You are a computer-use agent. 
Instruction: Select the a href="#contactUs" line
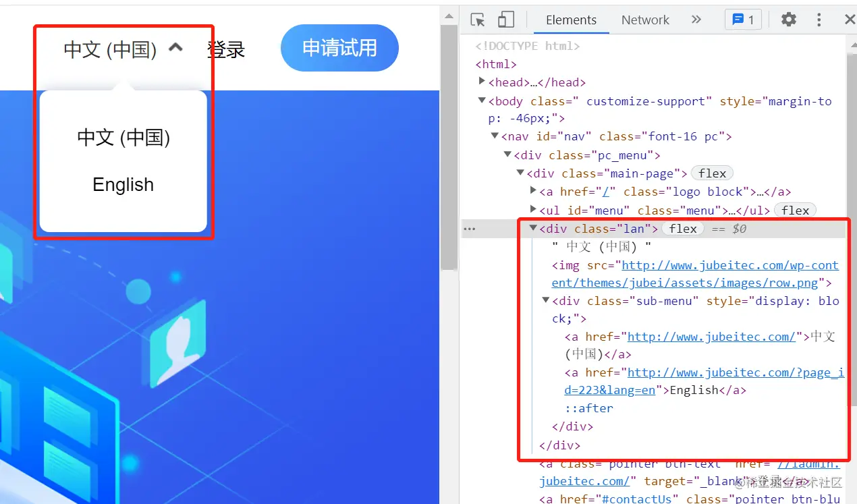coord(690,499)
